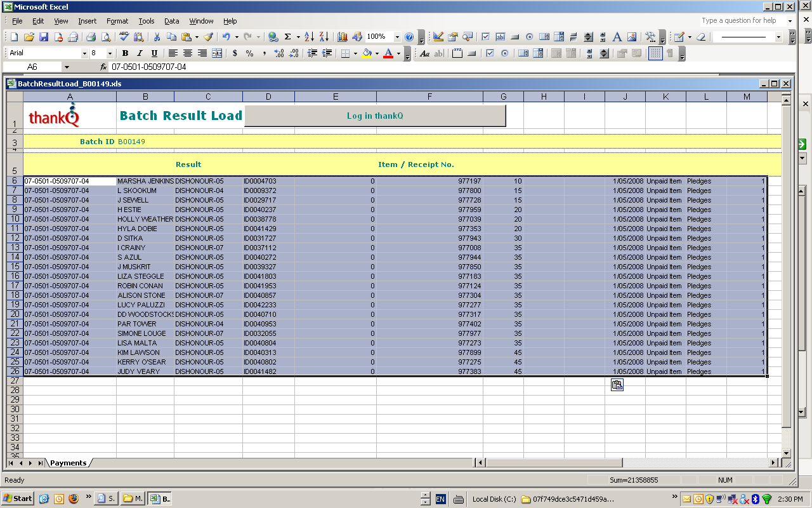Screen dimensions: 812x508
Task: Select Option Button control in Control Toolbox
Action: click(x=530, y=37)
